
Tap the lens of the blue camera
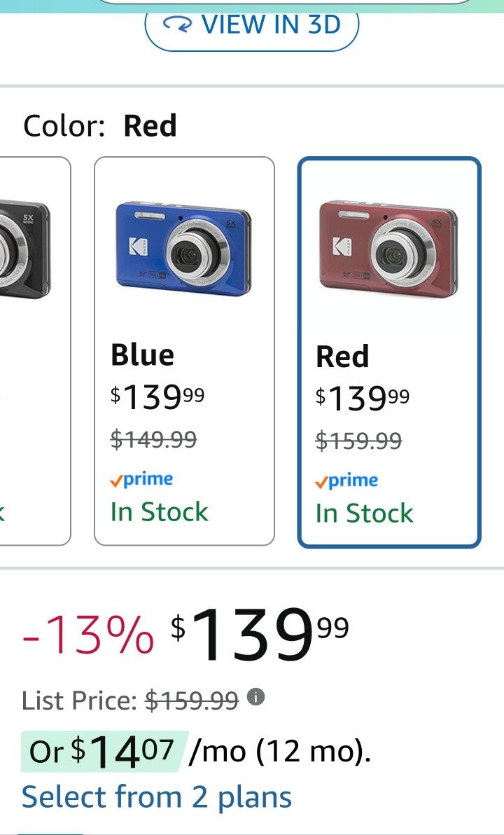click(x=188, y=255)
